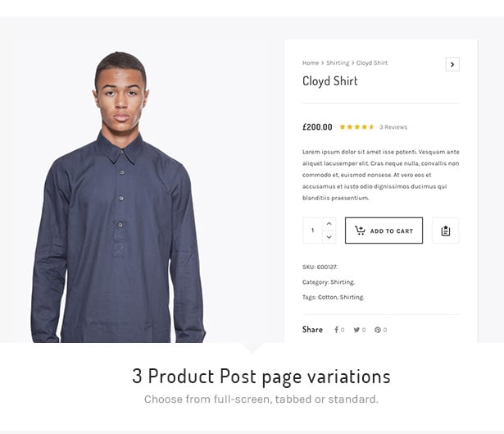This screenshot has height=434, width=504.
Task: Open the Shirting category link
Action: click(343, 282)
